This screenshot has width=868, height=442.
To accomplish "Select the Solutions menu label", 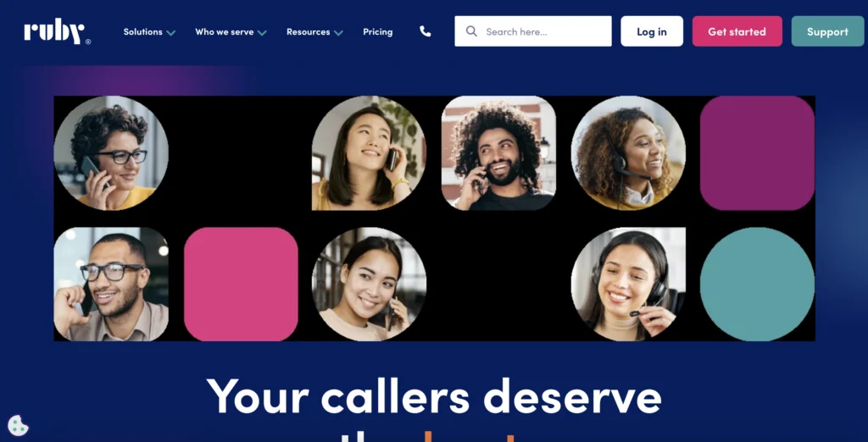I will point(142,31).
